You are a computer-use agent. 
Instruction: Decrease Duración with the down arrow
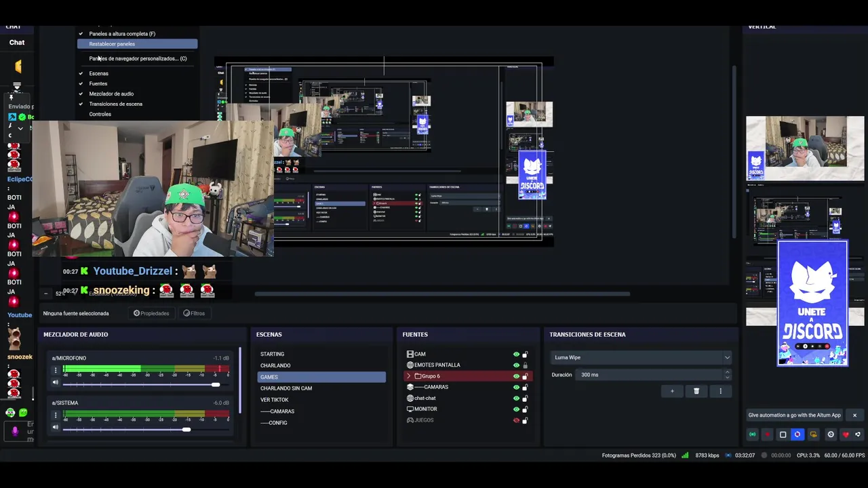727,377
